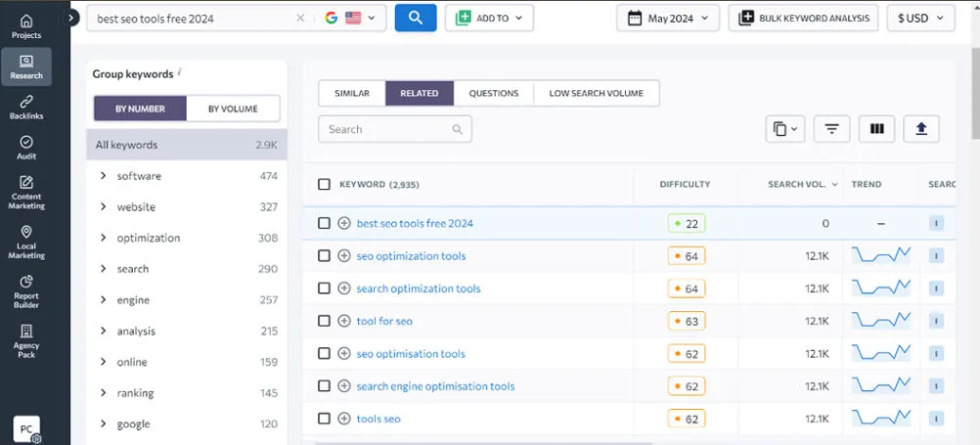Select BY NUMBER grouping
Screen dimensions: 980x445
point(140,109)
